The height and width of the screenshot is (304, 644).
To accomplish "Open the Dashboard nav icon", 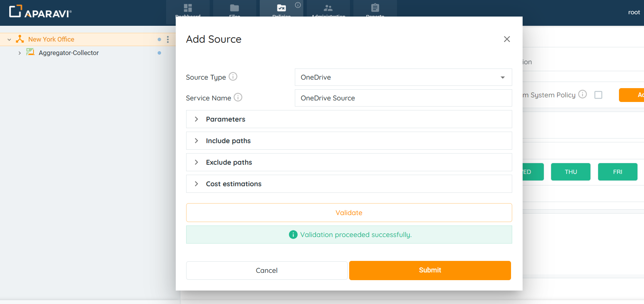I will click(188, 8).
